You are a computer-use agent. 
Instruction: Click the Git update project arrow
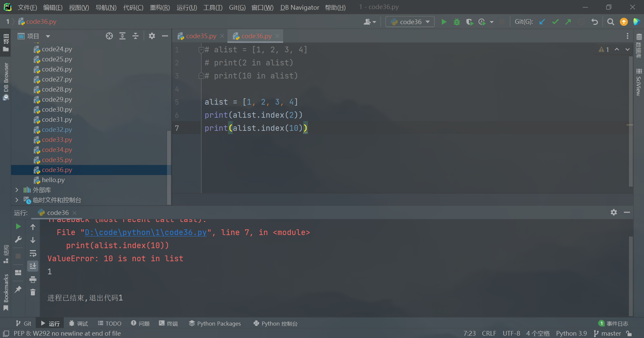click(542, 22)
